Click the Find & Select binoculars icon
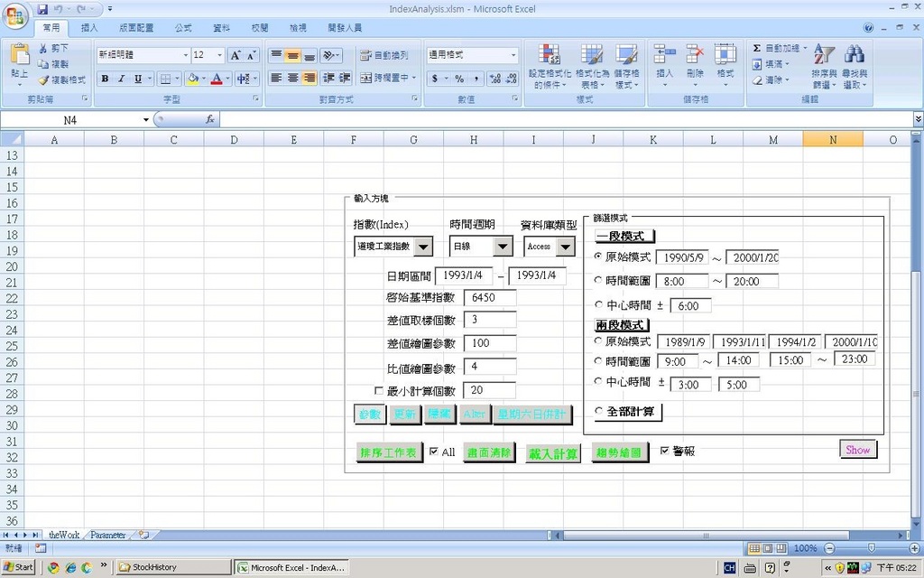Image resolution: width=924 pixels, height=578 pixels. (x=854, y=56)
